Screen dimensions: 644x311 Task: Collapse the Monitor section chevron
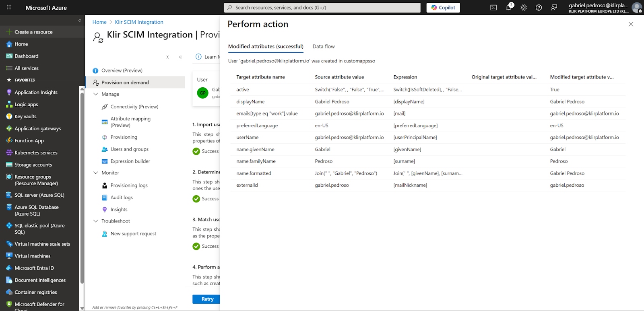(96, 173)
